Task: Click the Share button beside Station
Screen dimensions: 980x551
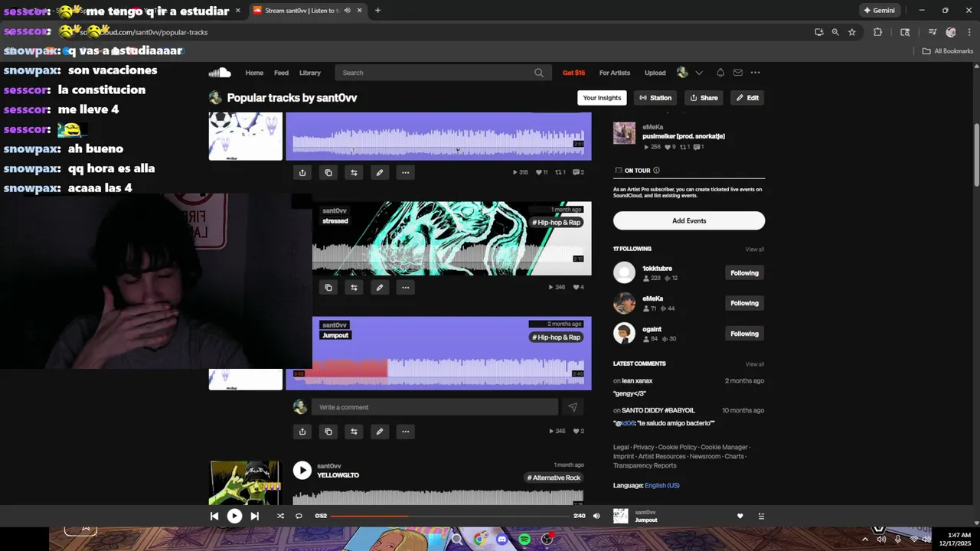Action: [x=704, y=98]
